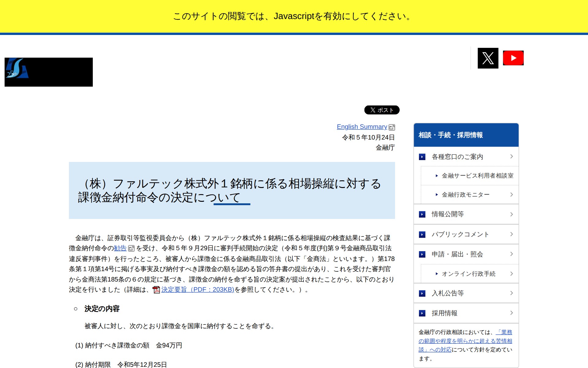Open the 業務の範囲や程度を明らかに超える苦情相談 policy link
The width and height of the screenshot is (588, 368).
point(465,341)
